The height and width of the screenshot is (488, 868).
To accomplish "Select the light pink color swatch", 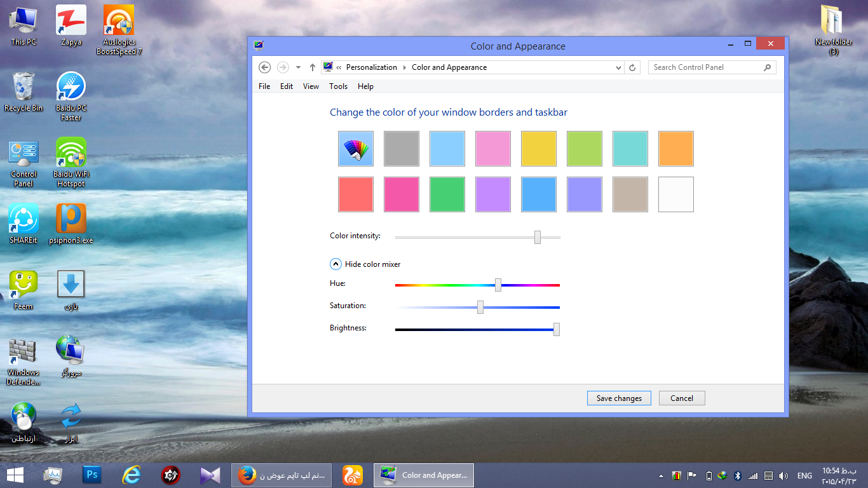I will pyautogui.click(x=493, y=149).
